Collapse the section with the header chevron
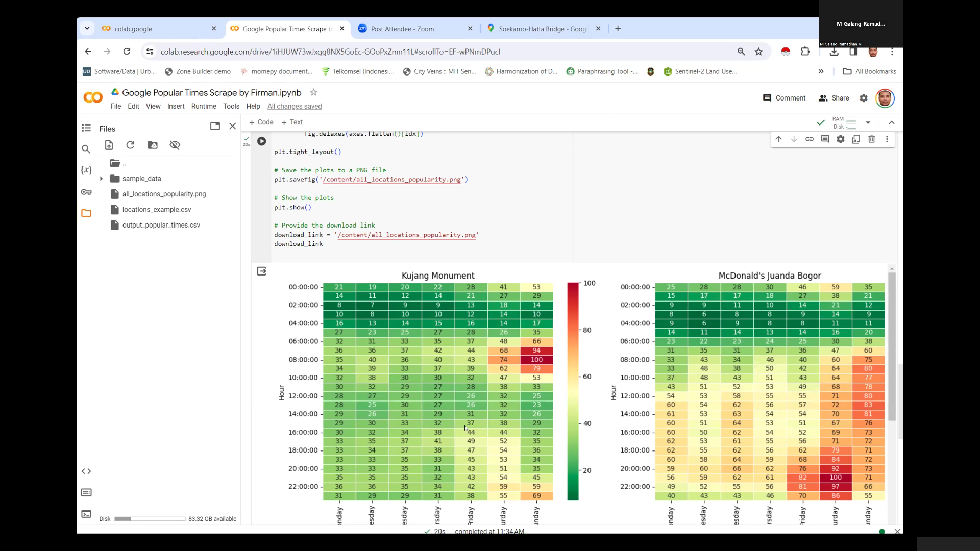Image resolution: width=980 pixels, height=551 pixels. point(892,122)
